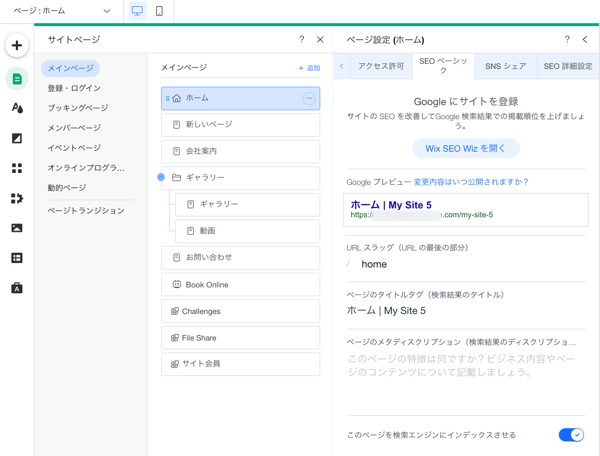The width and height of the screenshot is (600, 456).
Task: Collapse the ギャラリー folder with blue circle
Action: pos(161,177)
